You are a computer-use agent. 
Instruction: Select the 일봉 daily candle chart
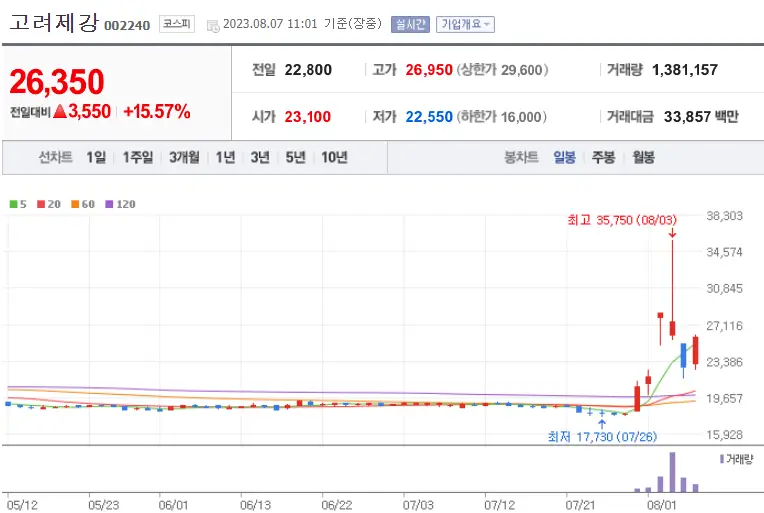564,157
